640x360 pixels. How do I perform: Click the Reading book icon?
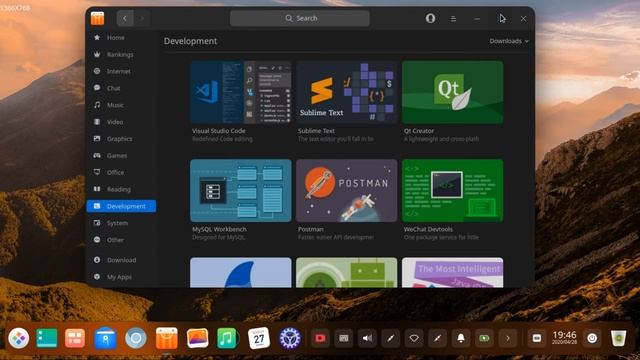pos(97,189)
